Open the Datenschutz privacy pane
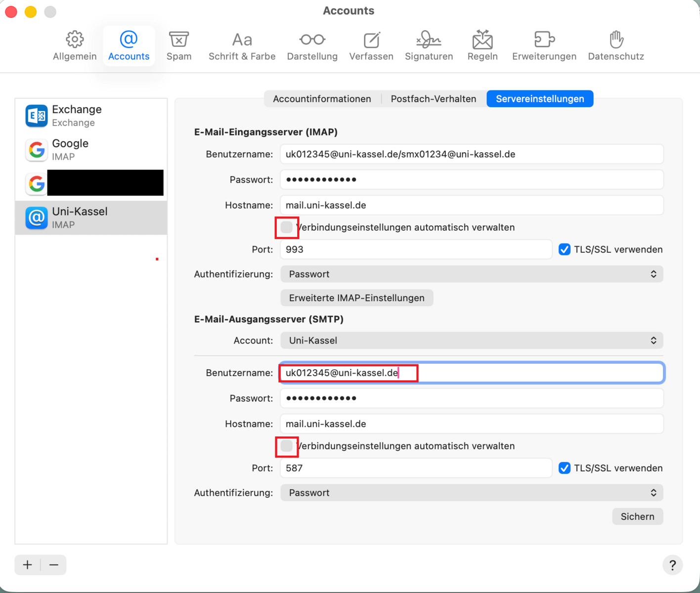The height and width of the screenshot is (593, 700). coord(615,45)
